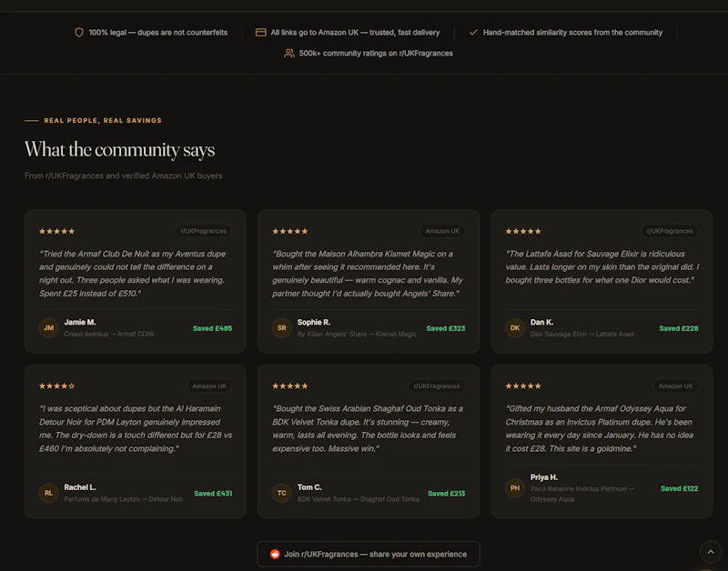
Task: Click 'Saved £323' on Sophie's review
Action: (x=446, y=328)
